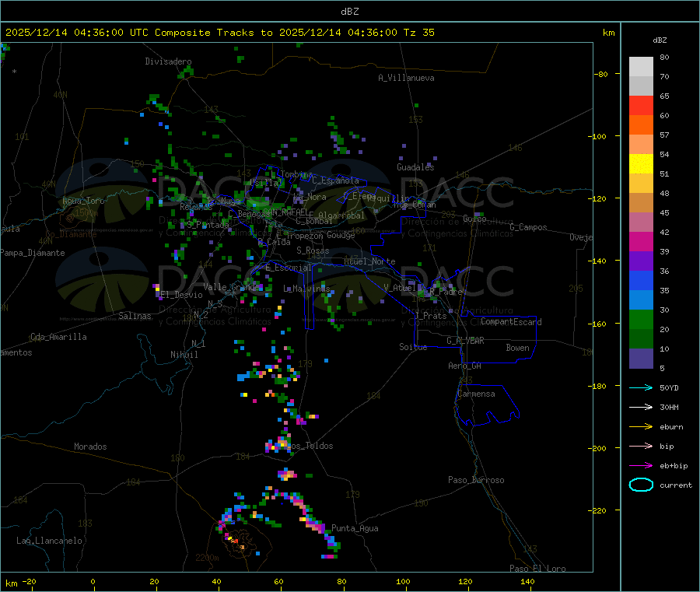This screenshot has width=700, height=592.
Task: Click the 10 dBZ dark green swatch
Action: 641,338
